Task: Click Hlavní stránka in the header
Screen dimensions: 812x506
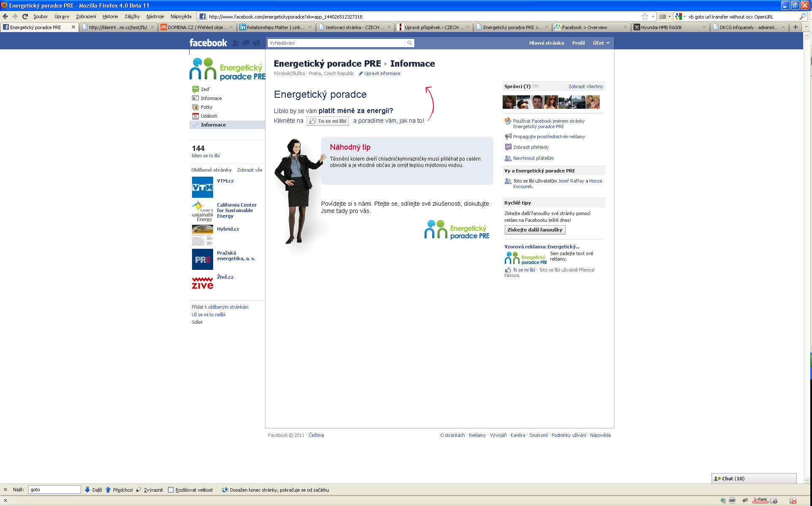Action: pos(546,43)
